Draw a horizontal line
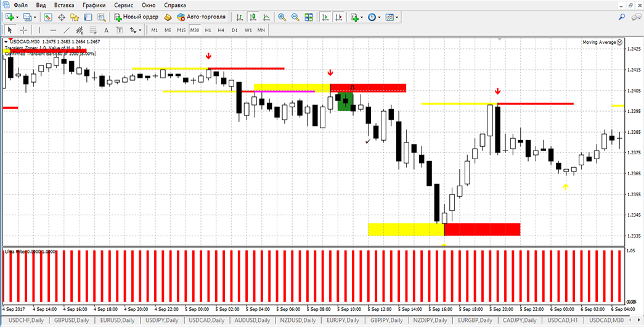The height and width of the screenshot is (327, 644). [x=53, y=30]
